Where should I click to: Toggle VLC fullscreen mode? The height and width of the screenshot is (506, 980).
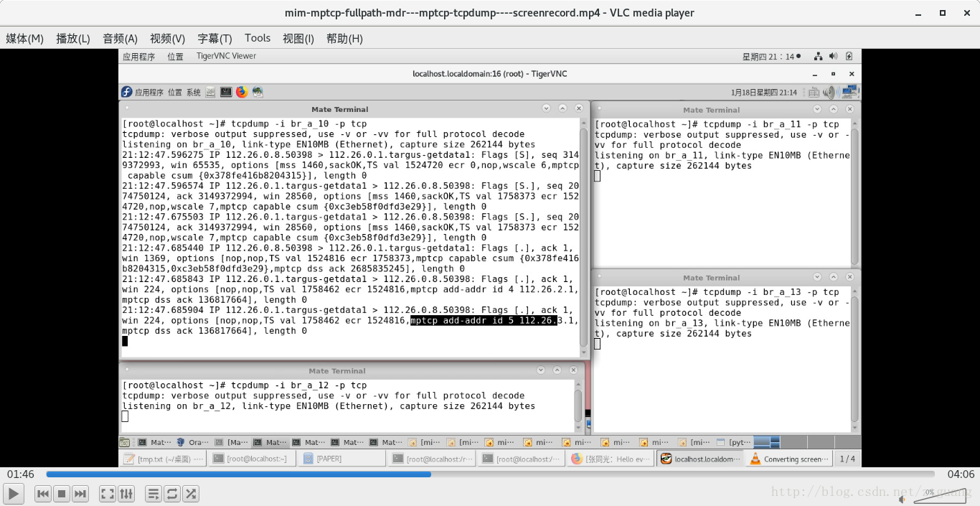[x=108, y=493]
